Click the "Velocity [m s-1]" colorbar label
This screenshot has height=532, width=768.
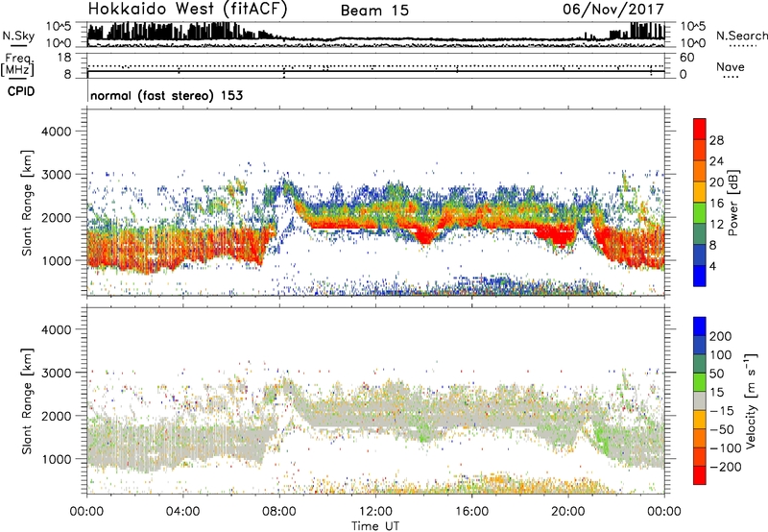click(x=751, y=400)
